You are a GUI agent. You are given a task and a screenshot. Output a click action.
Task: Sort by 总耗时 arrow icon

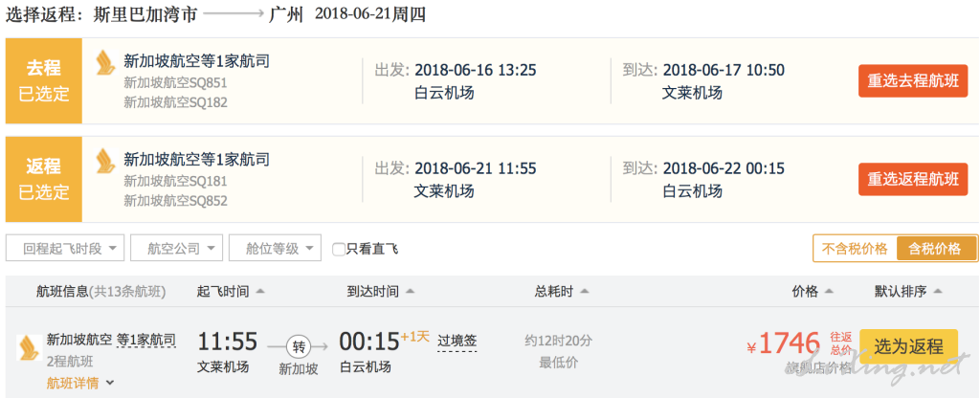(x=585, y=291)
